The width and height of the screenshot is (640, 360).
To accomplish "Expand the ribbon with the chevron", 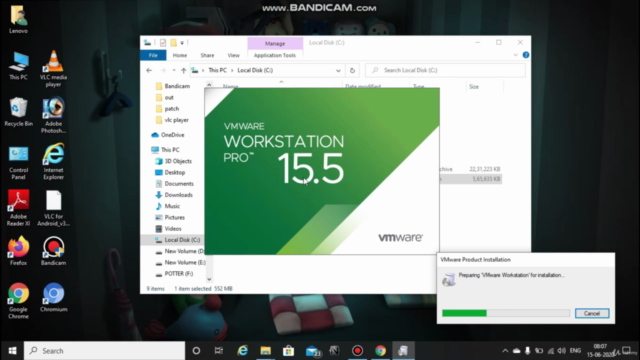I will click(516, 55).
